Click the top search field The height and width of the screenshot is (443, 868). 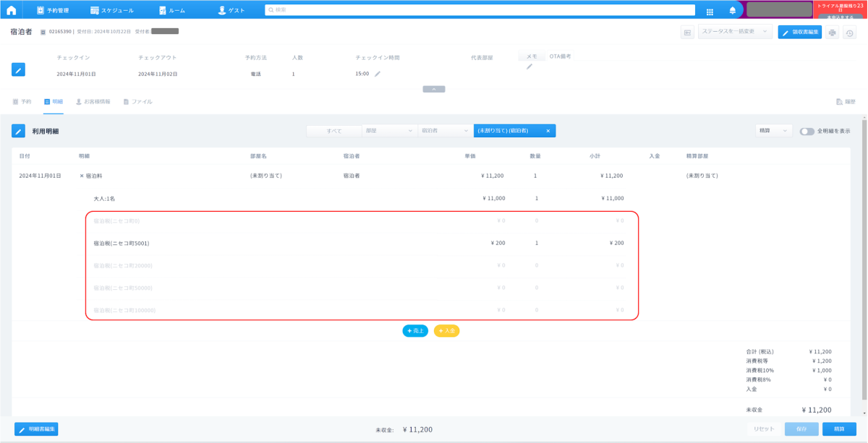pyautogui.click(x=480, y=10)
